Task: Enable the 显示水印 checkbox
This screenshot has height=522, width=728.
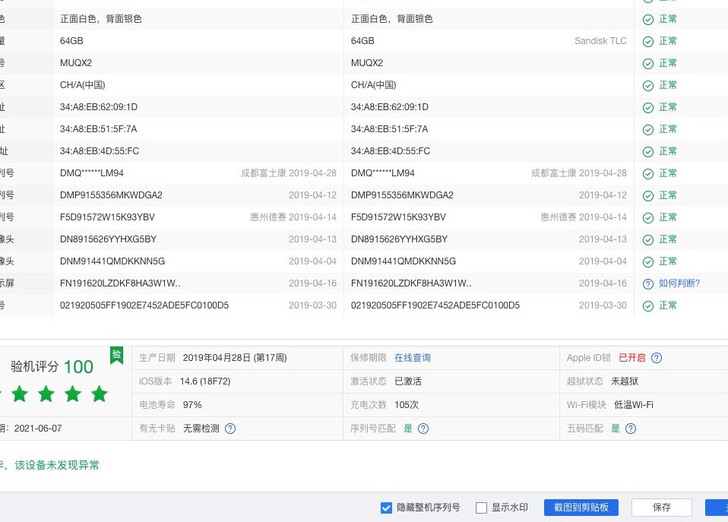Action: click(481, 508)
